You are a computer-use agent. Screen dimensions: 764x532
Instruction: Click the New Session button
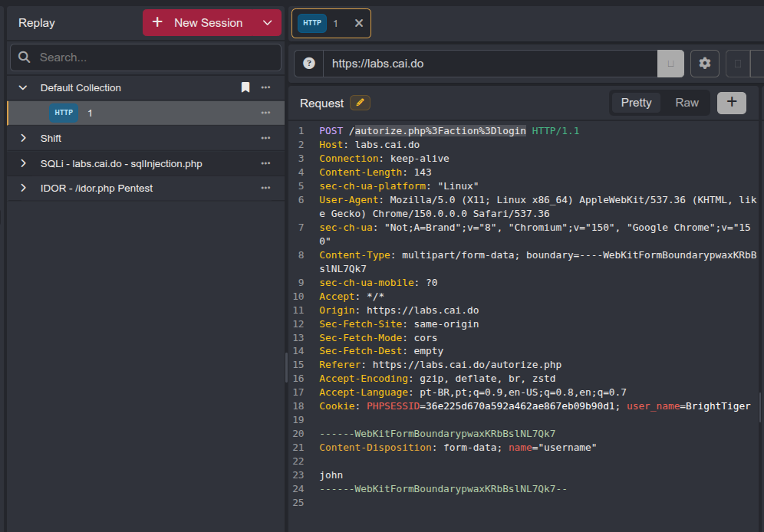199,23
